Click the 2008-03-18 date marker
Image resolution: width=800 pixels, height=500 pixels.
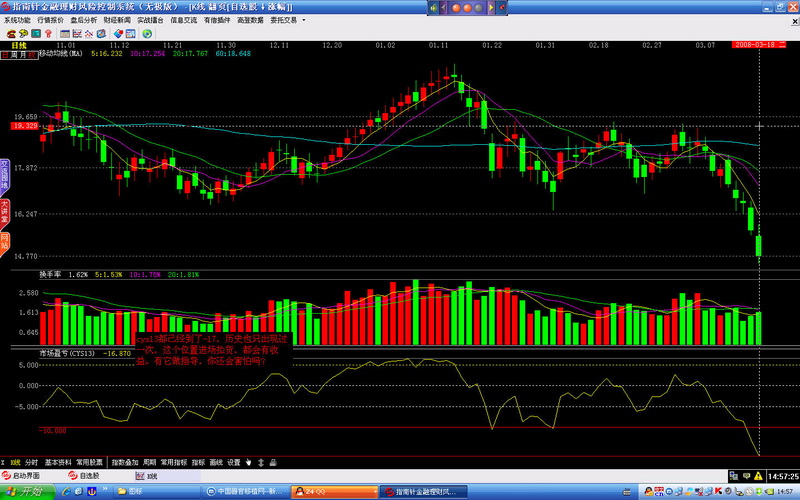pos(755,45)
